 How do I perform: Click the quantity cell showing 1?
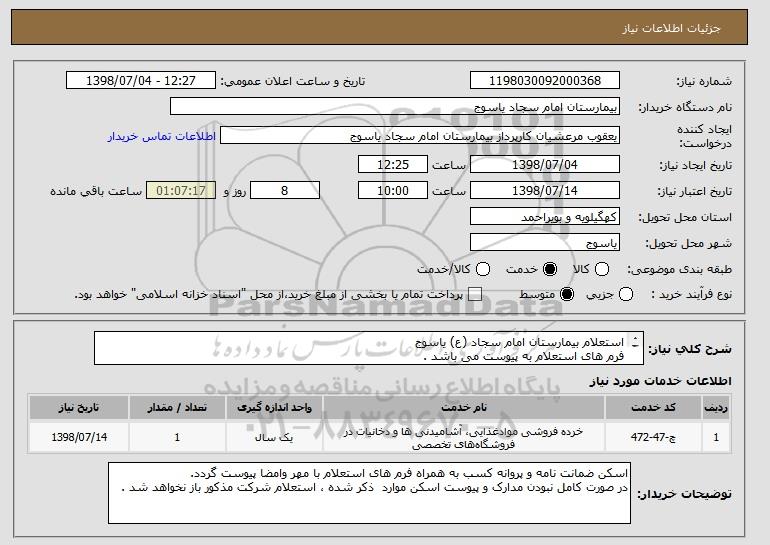point(177,437)
